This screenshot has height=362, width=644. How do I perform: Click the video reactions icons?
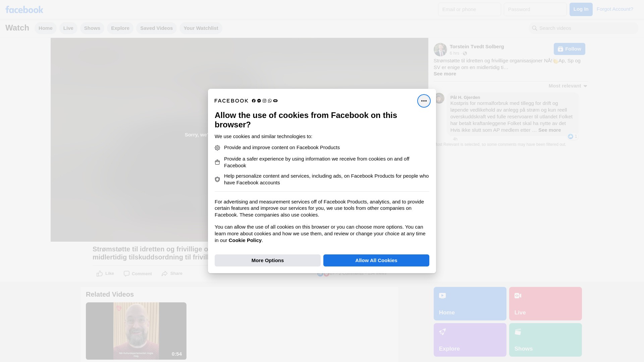click(x=323, y=274)
